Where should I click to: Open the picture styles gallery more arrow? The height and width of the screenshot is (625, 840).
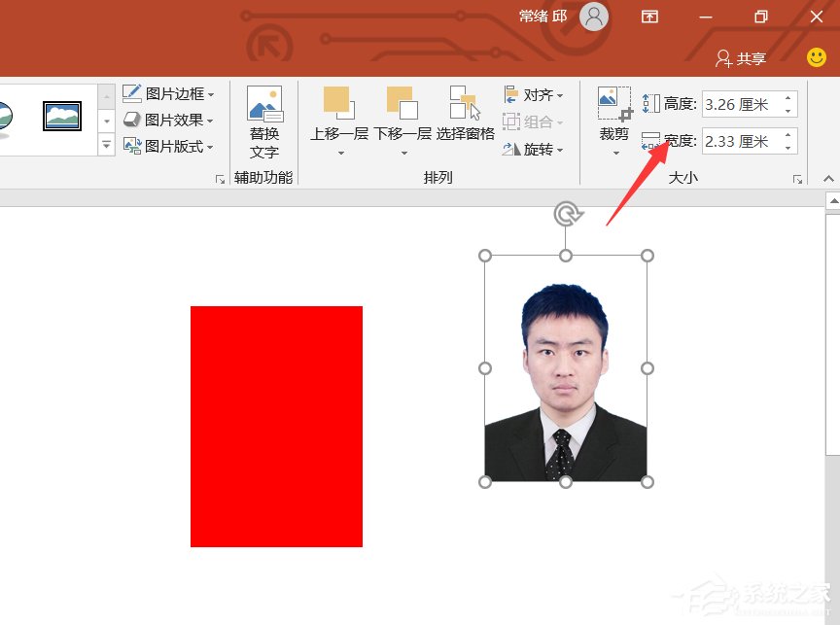coord(105,143)
